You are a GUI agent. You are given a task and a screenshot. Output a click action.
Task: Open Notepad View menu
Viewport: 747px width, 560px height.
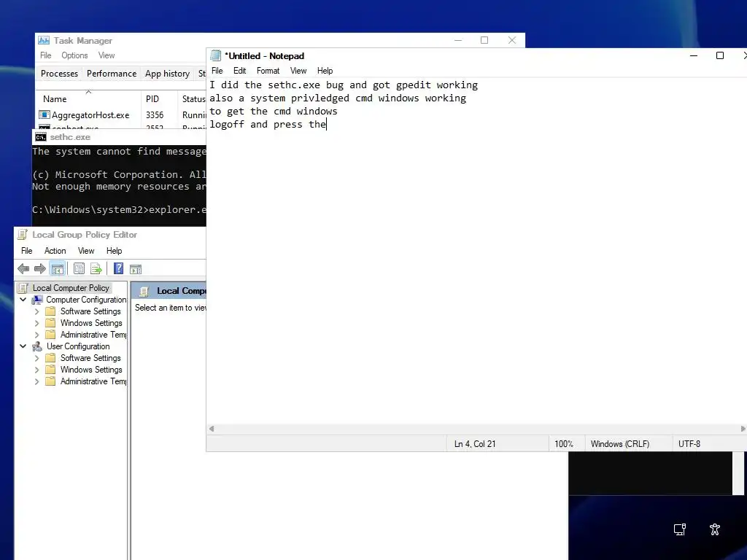(x=298, y=71)
